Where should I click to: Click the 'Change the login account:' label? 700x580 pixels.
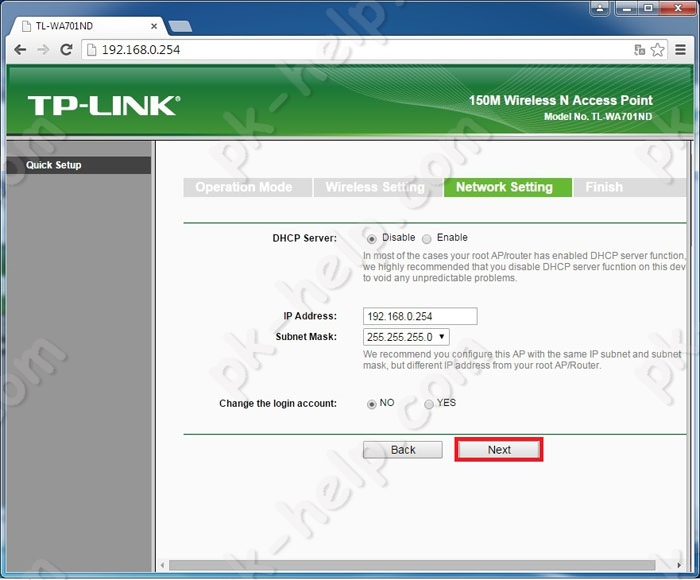pyautogui.click(x=278, y=404)
